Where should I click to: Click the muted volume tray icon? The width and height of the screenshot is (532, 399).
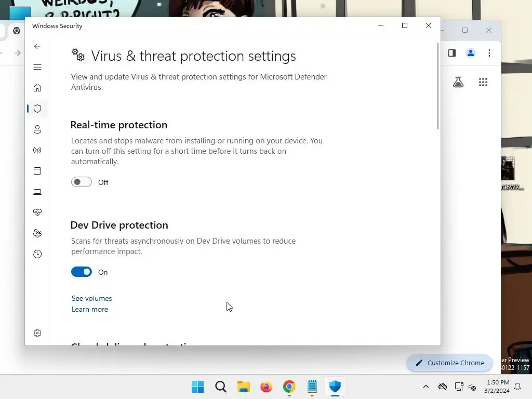tap(472, 387)
